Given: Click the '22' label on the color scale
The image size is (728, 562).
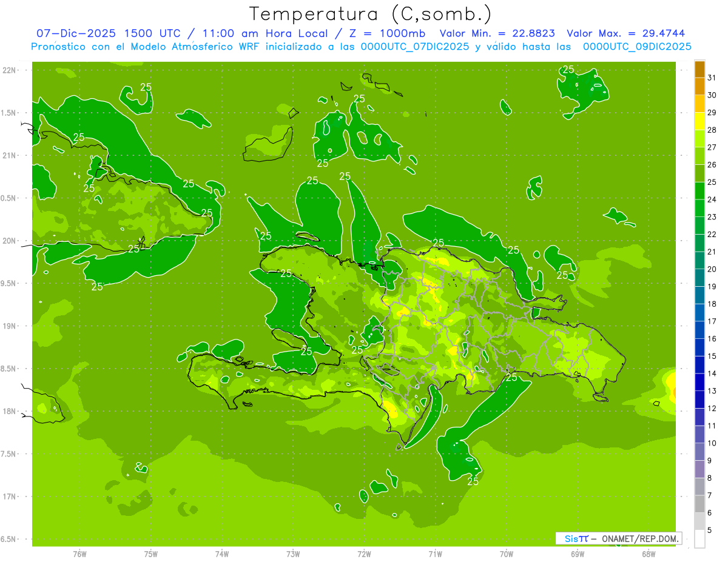Looking at the screenshot, I should click(712, 235).
